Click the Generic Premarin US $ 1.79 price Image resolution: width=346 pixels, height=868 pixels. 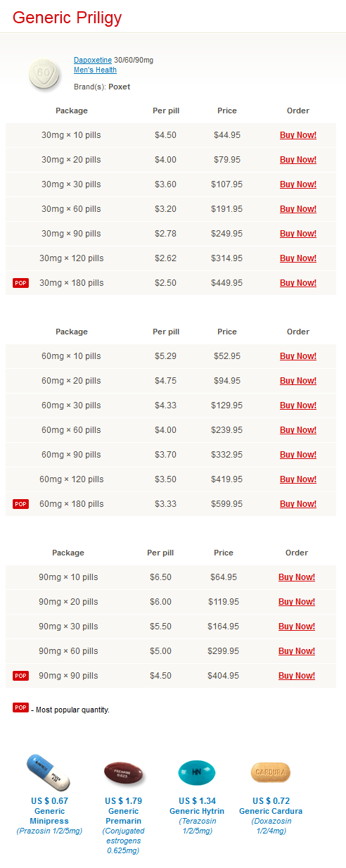tap(124, 801)
